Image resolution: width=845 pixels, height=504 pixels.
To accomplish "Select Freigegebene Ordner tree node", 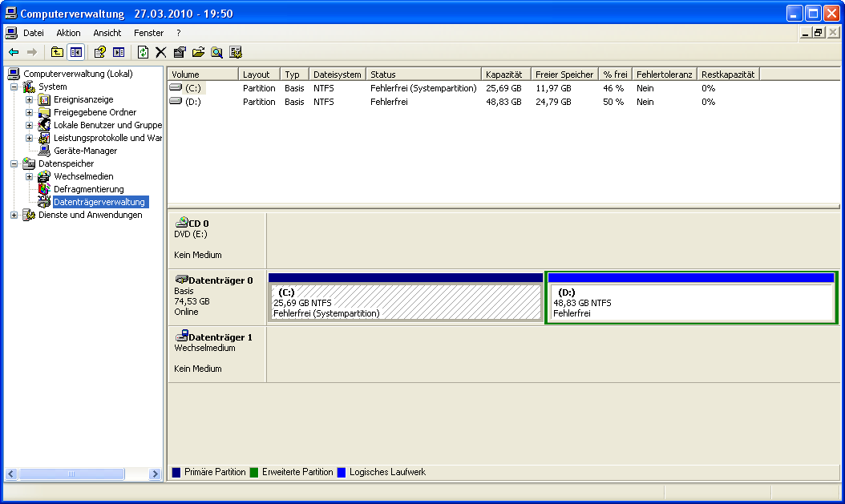I will point(95,112).
